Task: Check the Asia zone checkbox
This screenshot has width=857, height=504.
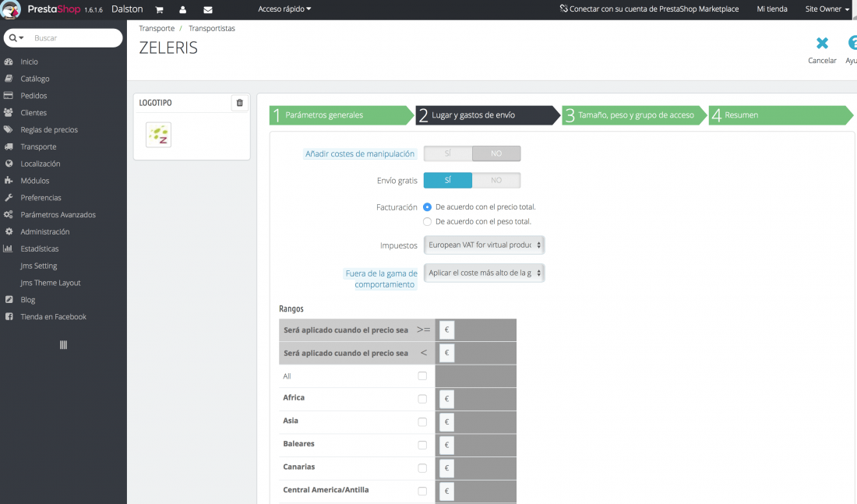Action: [422, 422]
